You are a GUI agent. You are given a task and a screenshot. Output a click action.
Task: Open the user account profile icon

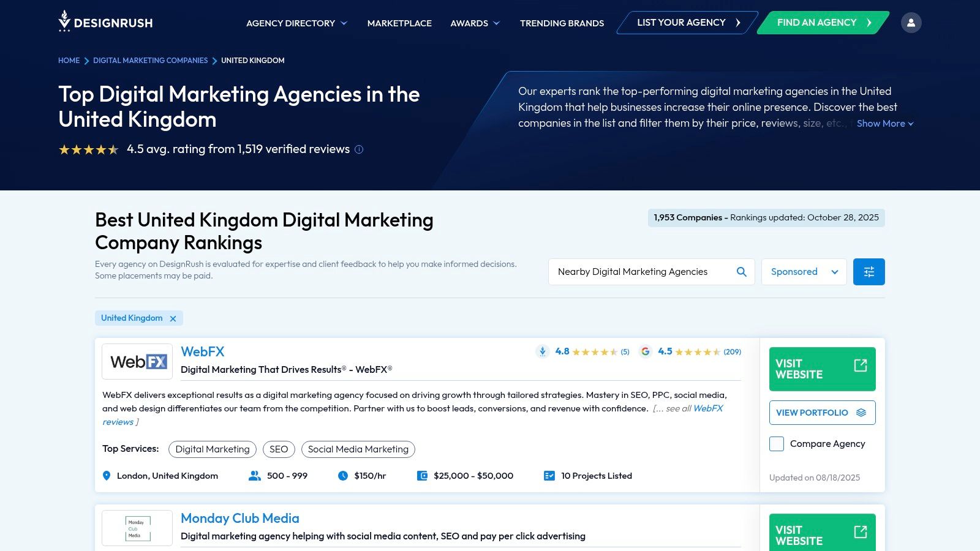pyautogui.click(x=911, y=23)
